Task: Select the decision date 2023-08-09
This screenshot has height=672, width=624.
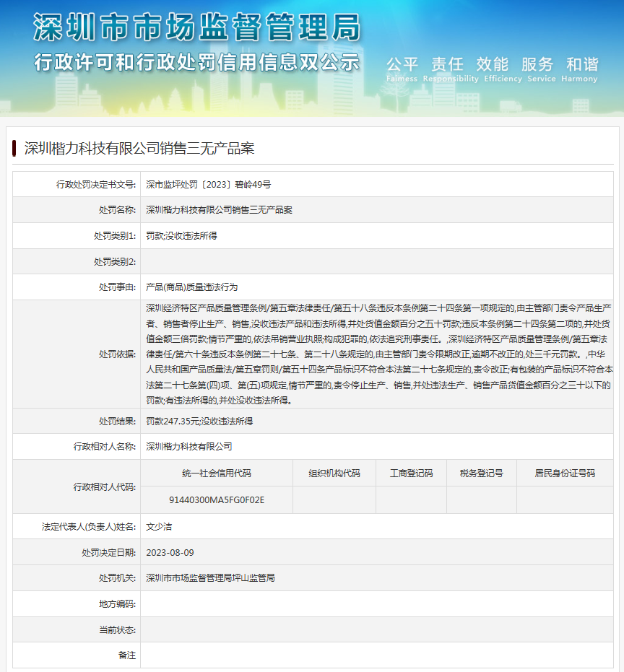Action: point(170,552)
